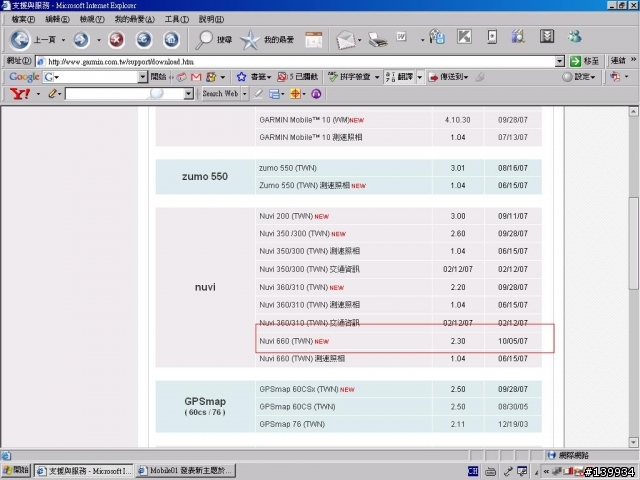Switch to Mobile01 taskbar window
This screenshot has height=480, width=640.
185,471
